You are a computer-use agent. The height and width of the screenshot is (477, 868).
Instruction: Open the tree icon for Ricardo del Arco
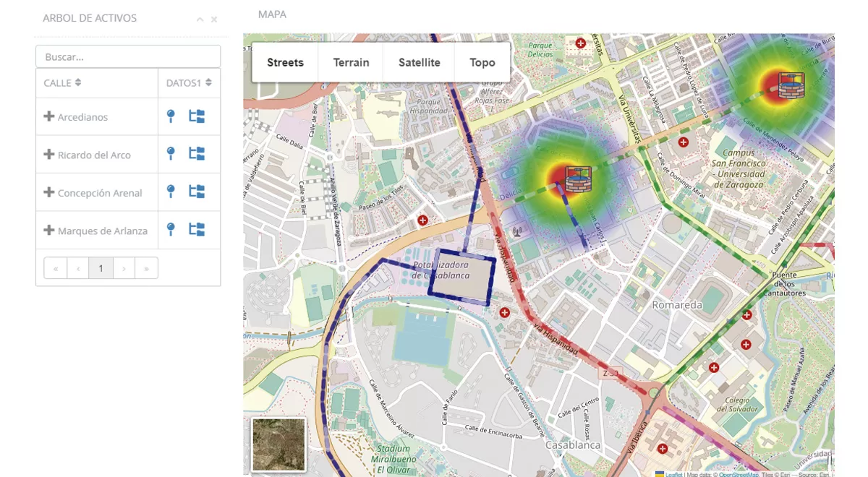[197, 154]
